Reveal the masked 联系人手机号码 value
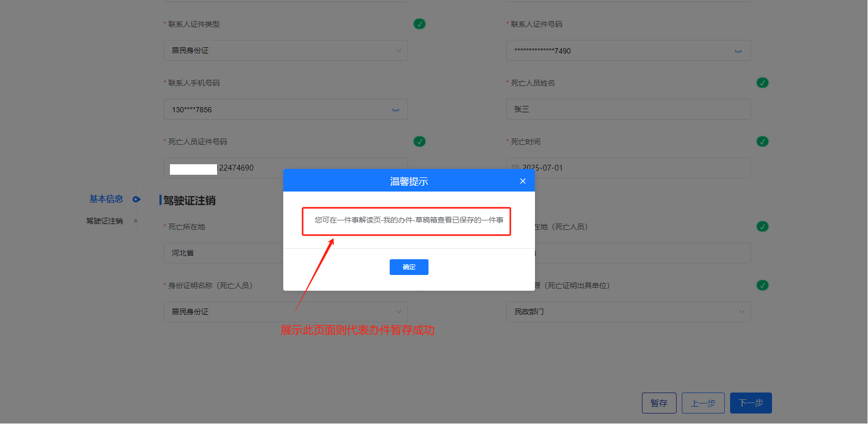The width and height of the screenshot is (868, 424). [x=395, y=110]
